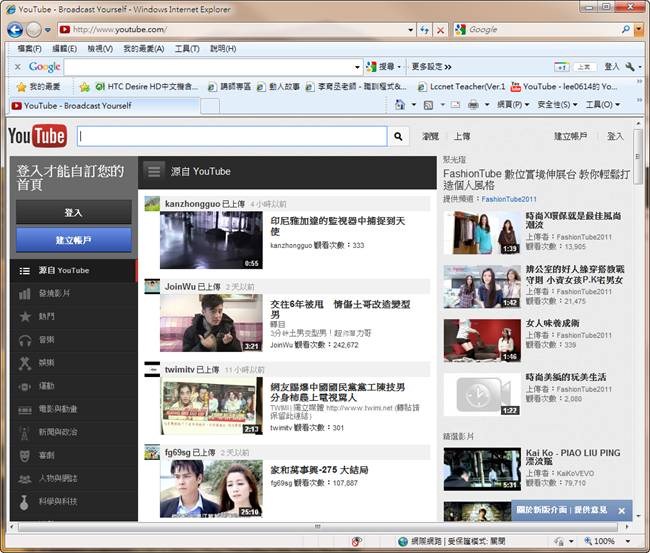Click the 我的最愛 favorites star button

pos(39,87)
